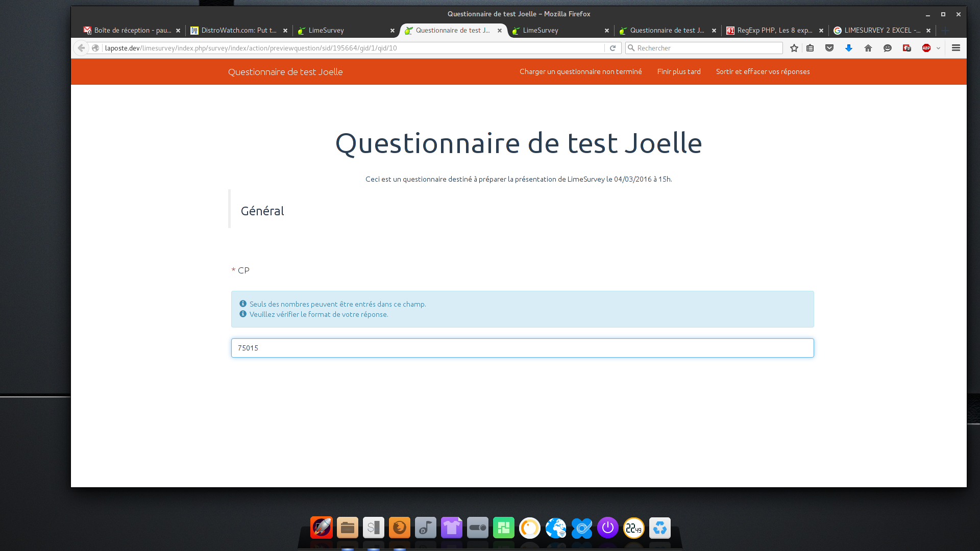
Task: Click the Adblock Plus ABP icon
Action: click(x=926, y=48)
